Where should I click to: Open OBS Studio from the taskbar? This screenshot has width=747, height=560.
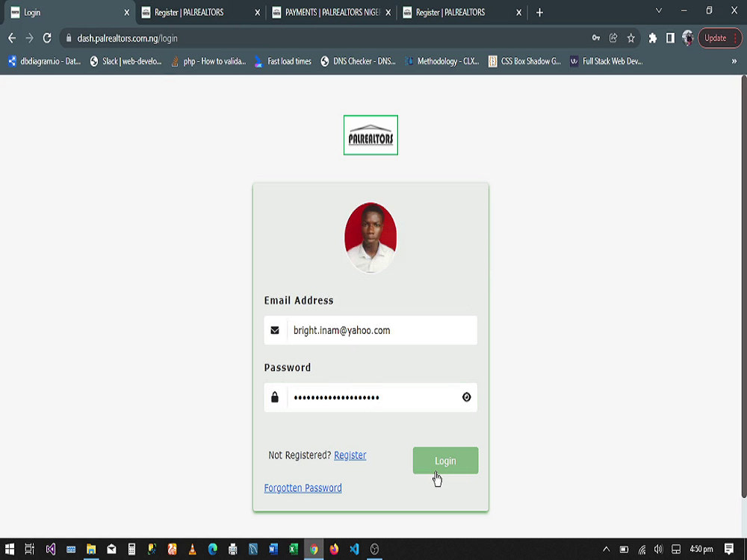coord(374,549)
